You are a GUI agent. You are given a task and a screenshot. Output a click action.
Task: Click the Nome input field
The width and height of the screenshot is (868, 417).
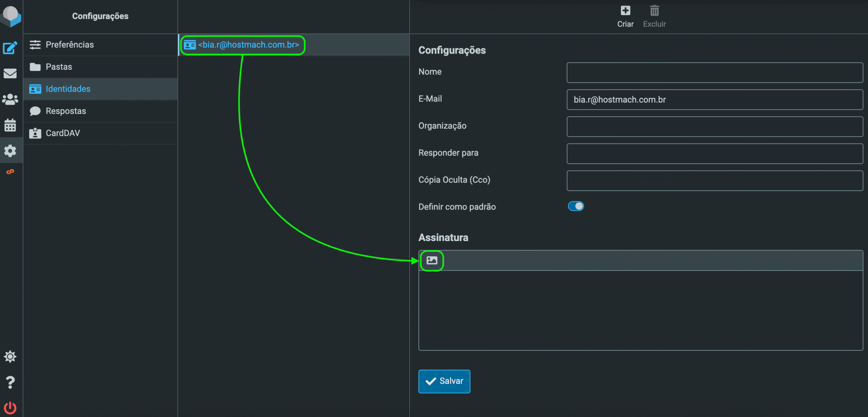[715, 73]
